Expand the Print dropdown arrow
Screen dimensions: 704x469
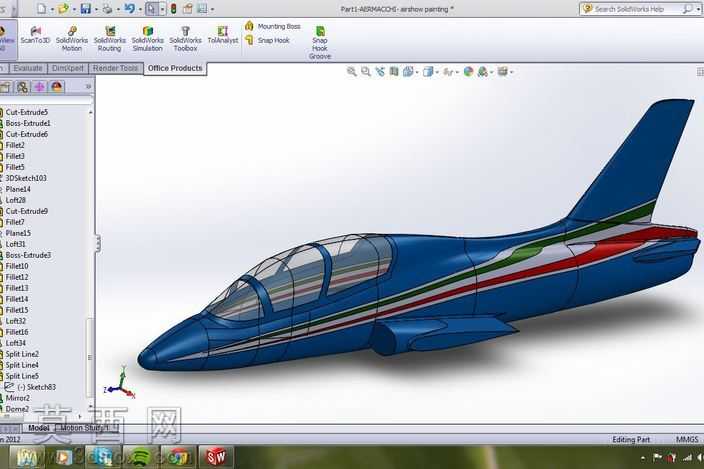click(118, 9)
